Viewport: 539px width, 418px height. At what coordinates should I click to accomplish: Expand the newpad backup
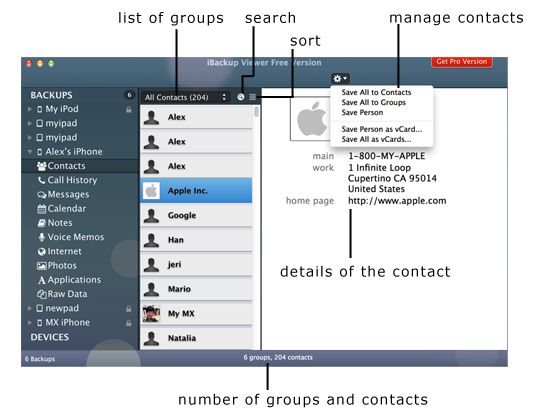click(30, 308)
